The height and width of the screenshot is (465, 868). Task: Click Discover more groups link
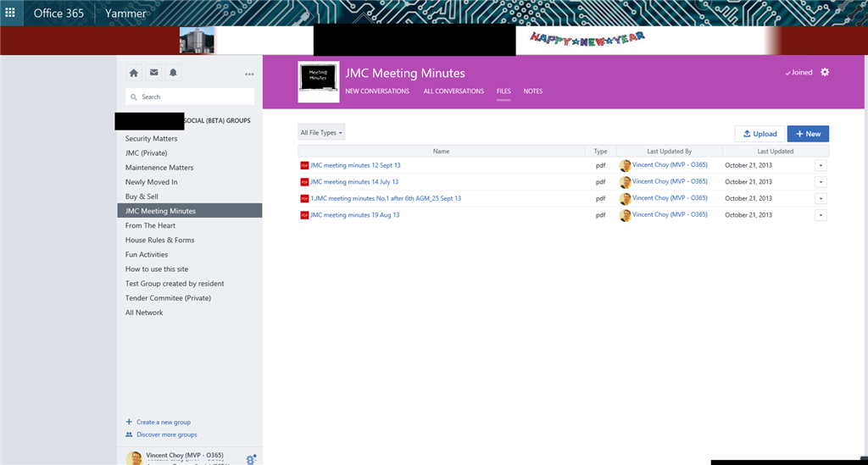(x=167, y=435)
